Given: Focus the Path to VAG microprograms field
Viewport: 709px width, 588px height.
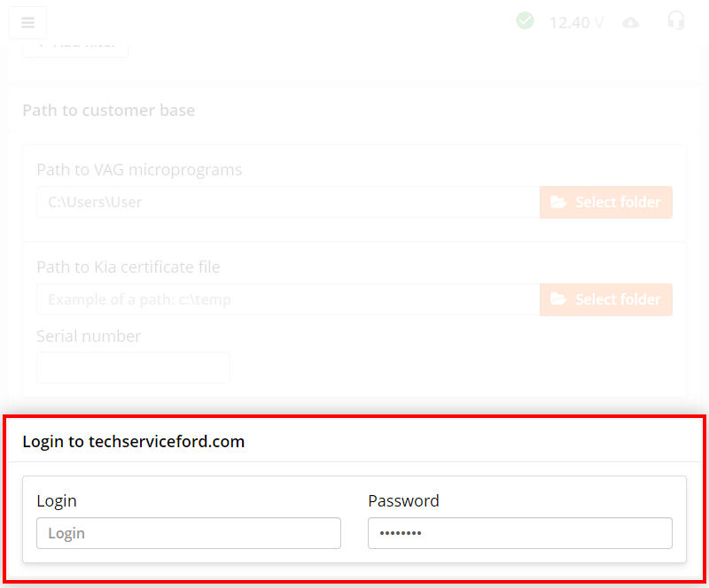Looking at the screenshot, I should point(288,202).
